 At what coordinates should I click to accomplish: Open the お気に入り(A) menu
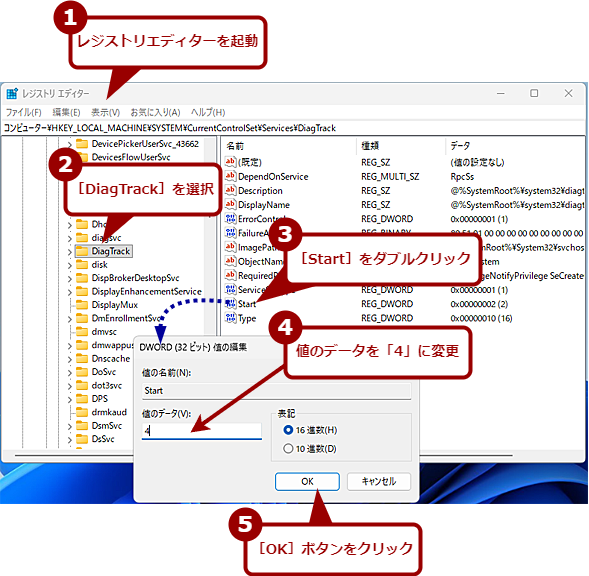[x=155, y=112]
